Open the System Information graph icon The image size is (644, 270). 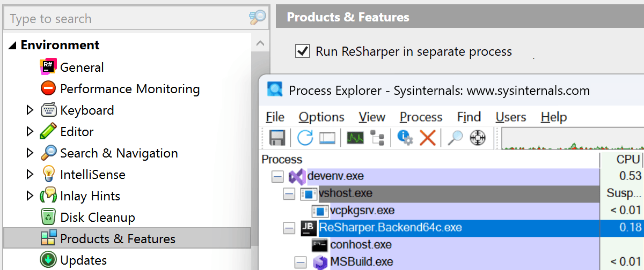355,138
